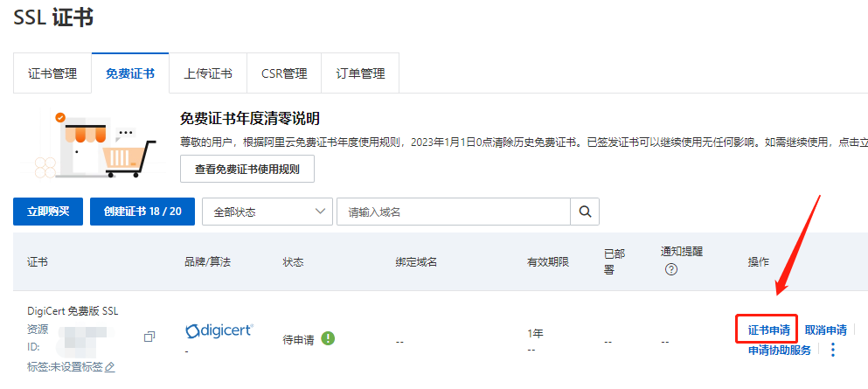Click the 创建证书 18 / 20 button
868x389 pixels.
pos(142,212)
